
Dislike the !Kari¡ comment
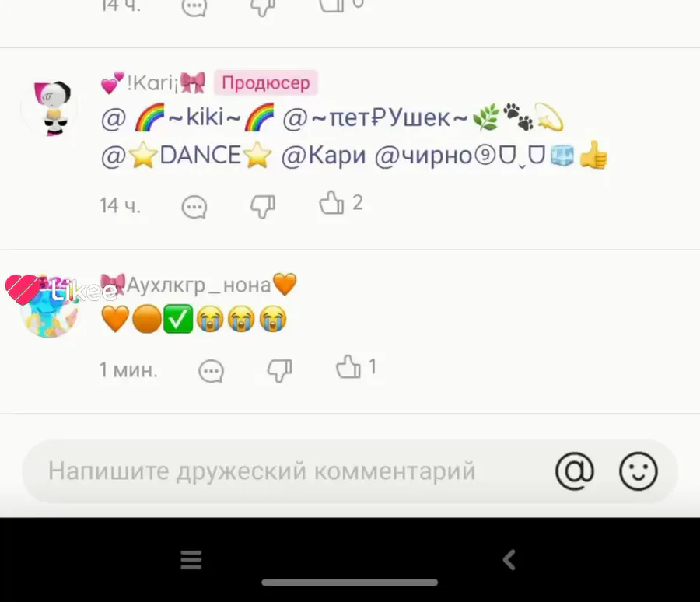[x=263, y=206]
